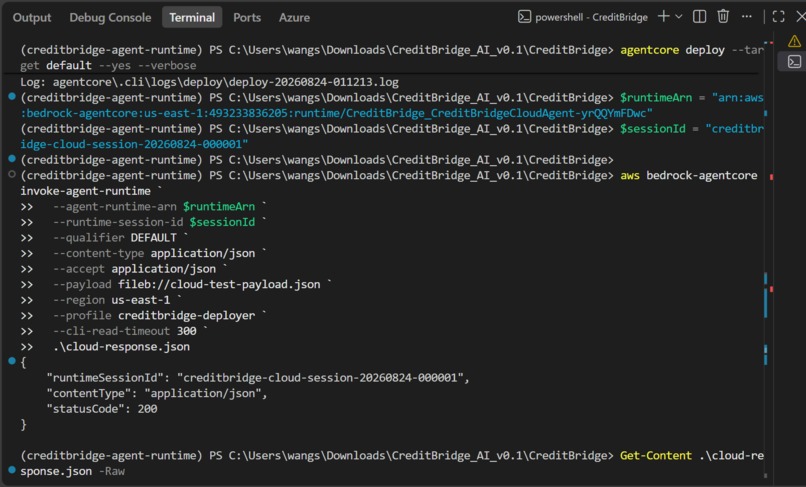
Task: Click the powershell - CreditBridge terminal label
Action: (582, 17)
